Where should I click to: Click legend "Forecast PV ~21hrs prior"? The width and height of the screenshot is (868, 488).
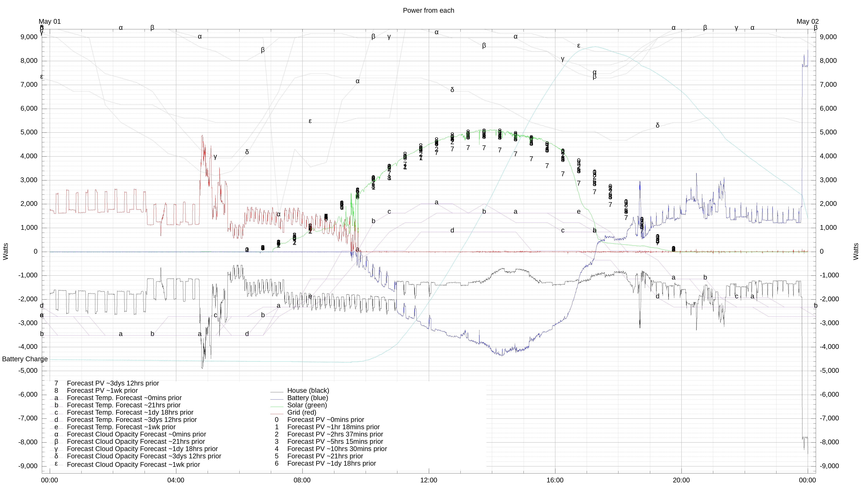[325, 456]
